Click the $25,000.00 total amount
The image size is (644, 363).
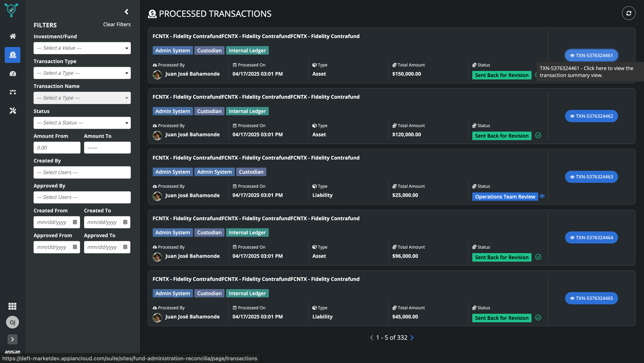pos(405,195)
